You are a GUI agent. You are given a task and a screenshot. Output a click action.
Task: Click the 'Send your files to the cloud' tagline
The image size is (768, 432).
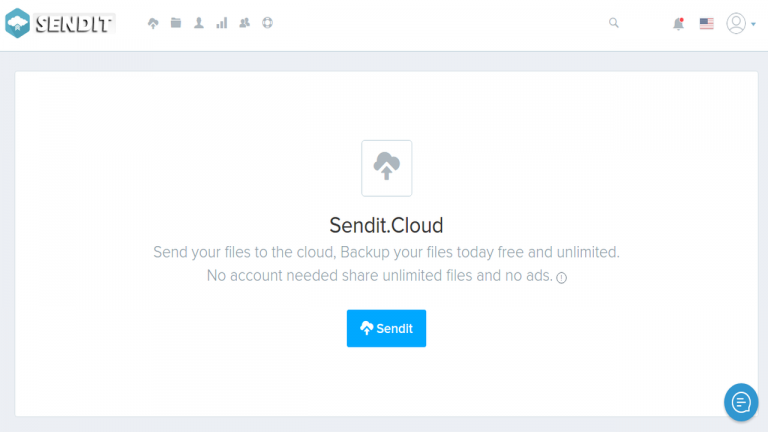click(386, 252)
